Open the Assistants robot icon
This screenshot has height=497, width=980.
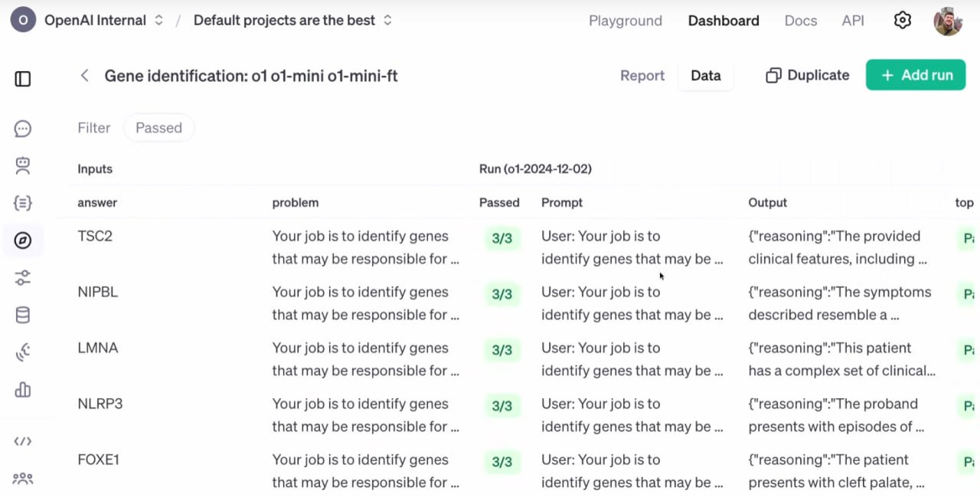[x=23, y=165]
